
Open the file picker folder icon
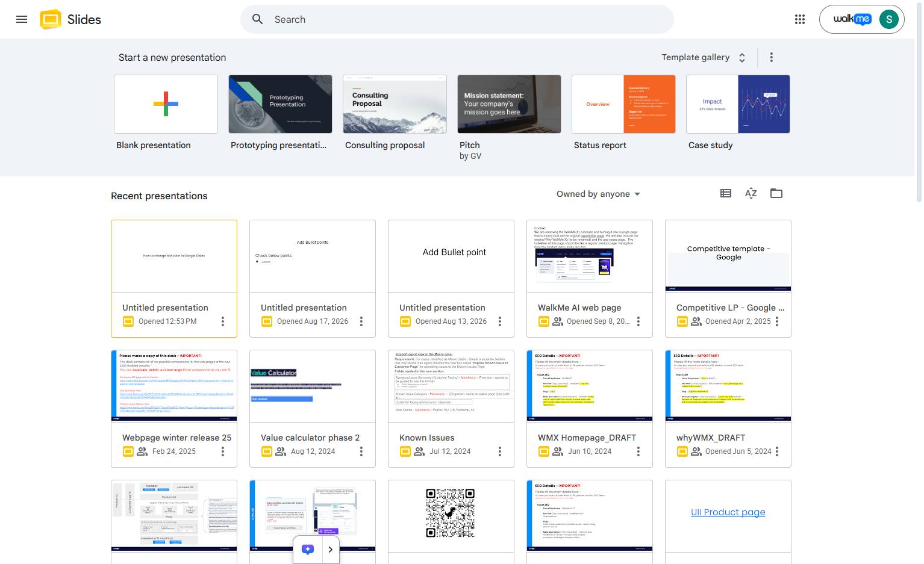click(x=776, y=193)
